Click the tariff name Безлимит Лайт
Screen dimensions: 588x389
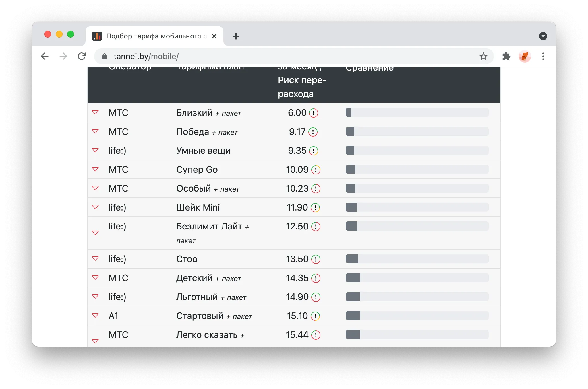click(x=209, y=226)
